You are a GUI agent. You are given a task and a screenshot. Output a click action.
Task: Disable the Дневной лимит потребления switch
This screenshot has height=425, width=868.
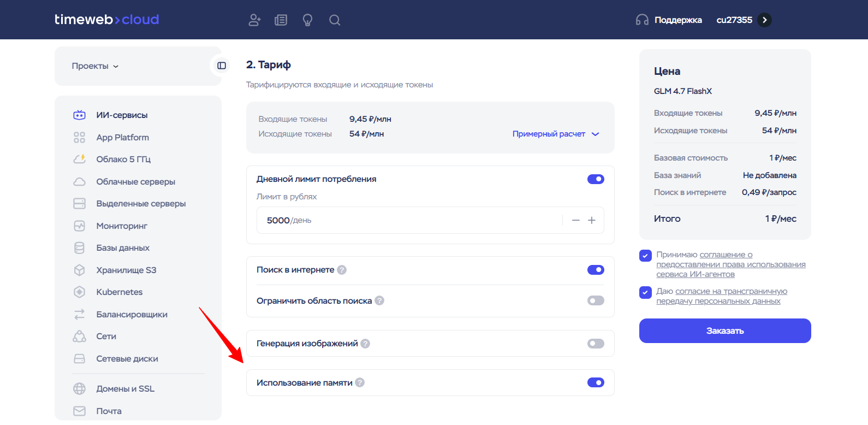click(x=596, y=179)
